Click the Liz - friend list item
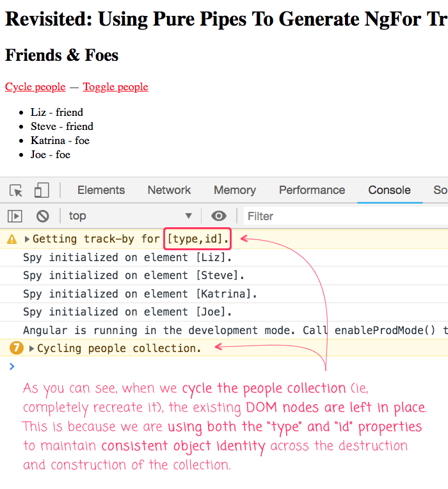 [x=57, y=112]
